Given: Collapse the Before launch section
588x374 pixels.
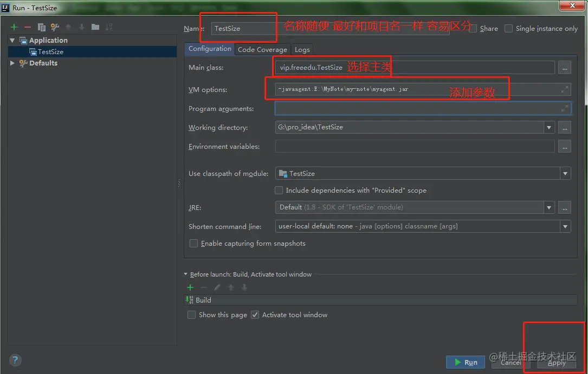Looking at the screenshot, I should tap(186, 274).
